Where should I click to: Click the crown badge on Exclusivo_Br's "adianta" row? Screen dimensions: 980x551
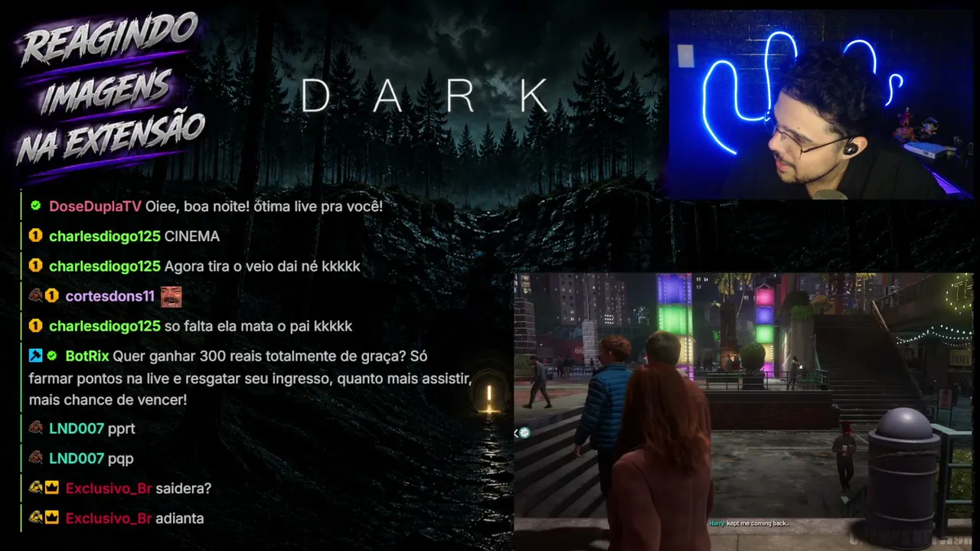(x=52, y=517)
